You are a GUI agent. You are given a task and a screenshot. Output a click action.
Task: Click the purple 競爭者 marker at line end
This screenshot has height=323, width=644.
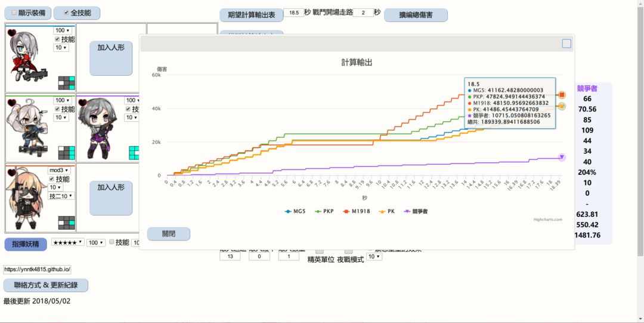click(562, 157)
